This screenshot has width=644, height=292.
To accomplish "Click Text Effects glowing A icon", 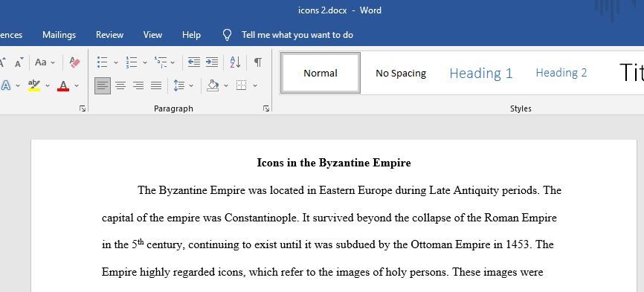I will pos(6,85).
